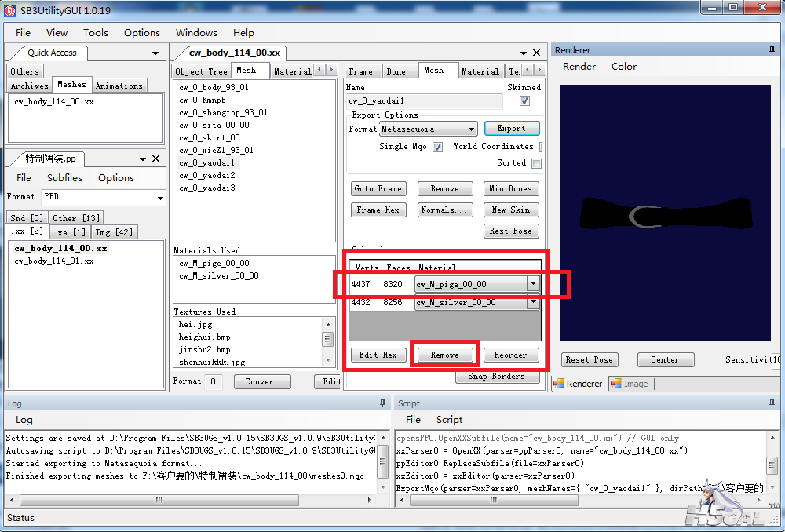Open the File menu in main menu bar

23,32
